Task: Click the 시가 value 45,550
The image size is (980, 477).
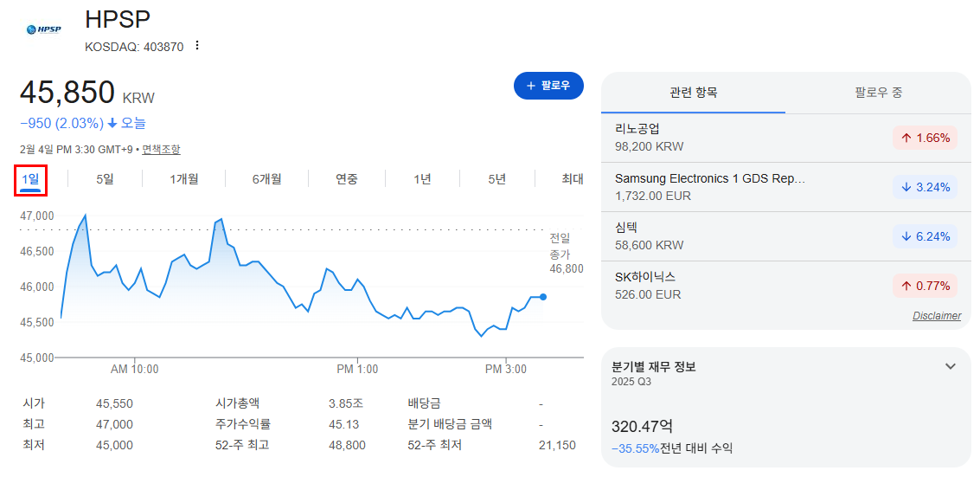Action: (x=114, y=404)
